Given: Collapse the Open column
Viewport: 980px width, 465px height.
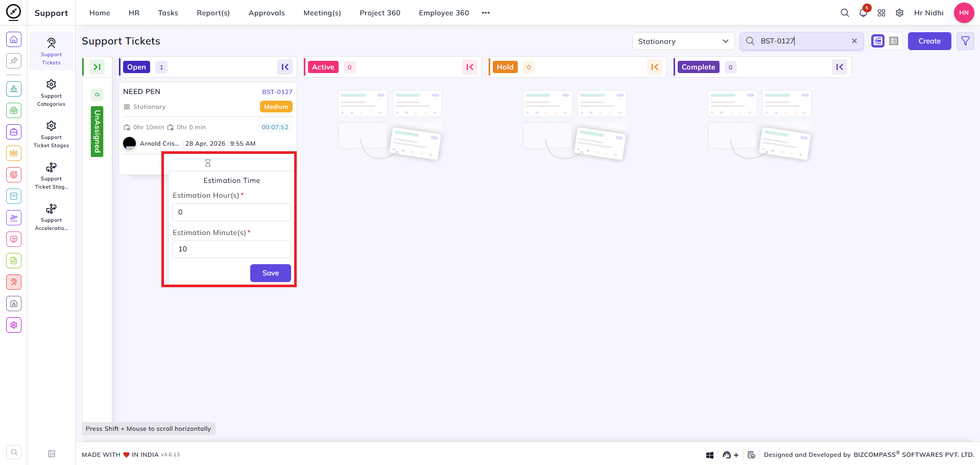Looking at the screenshot, I should [x=285, y=67].
